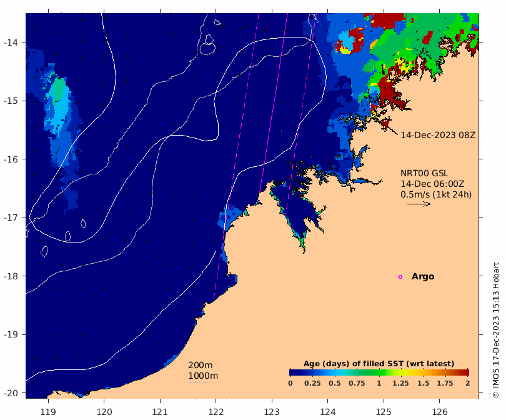The image size is (506, 420).
Task: Click the velocity scale reference arrow
Action: click(x=419, y=204)
